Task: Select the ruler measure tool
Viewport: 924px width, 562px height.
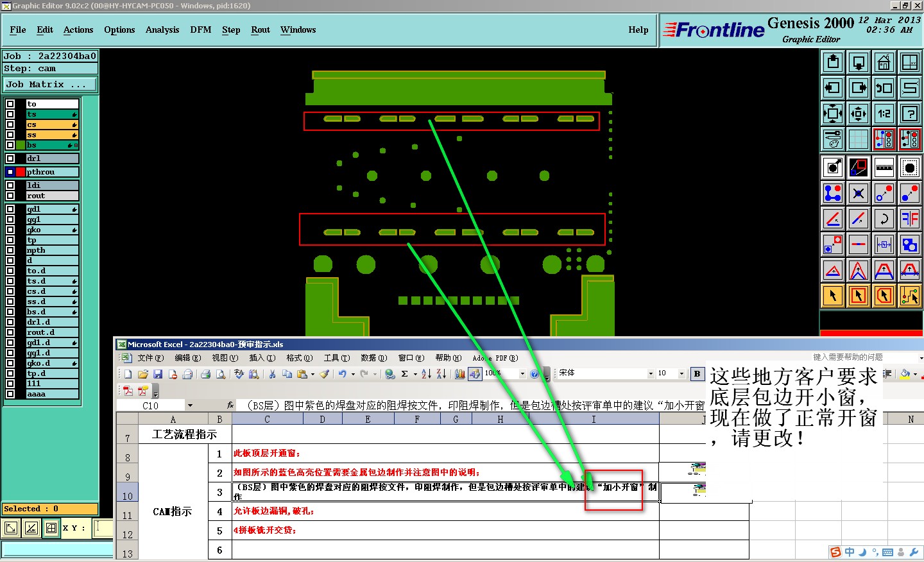Action: point(884,167)
